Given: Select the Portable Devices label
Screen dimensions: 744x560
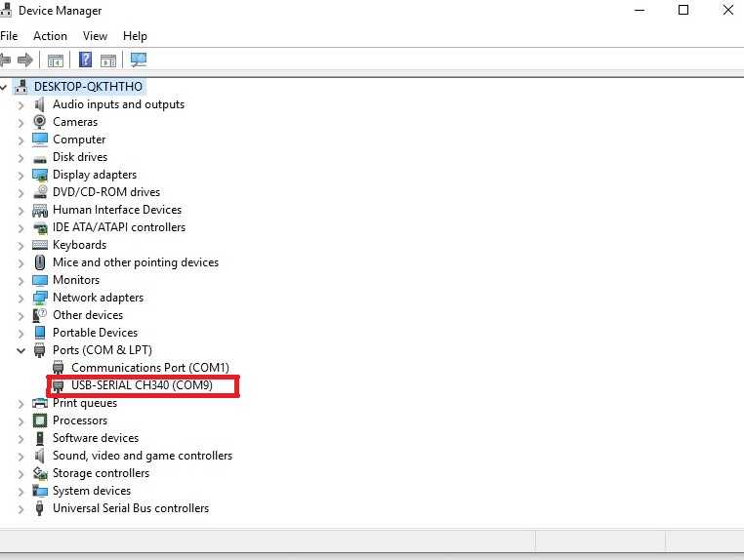Looking at the screenshot, I should [95, 333].
